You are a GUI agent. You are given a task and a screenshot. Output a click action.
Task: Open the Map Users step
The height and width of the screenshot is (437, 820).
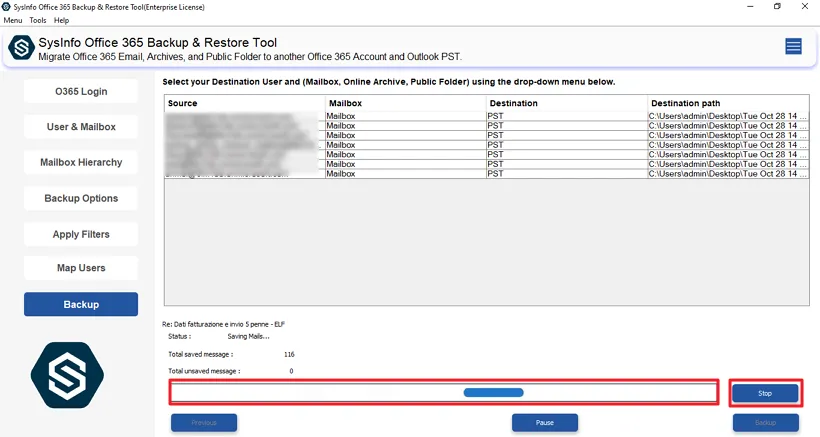click(x=81, y=268)
